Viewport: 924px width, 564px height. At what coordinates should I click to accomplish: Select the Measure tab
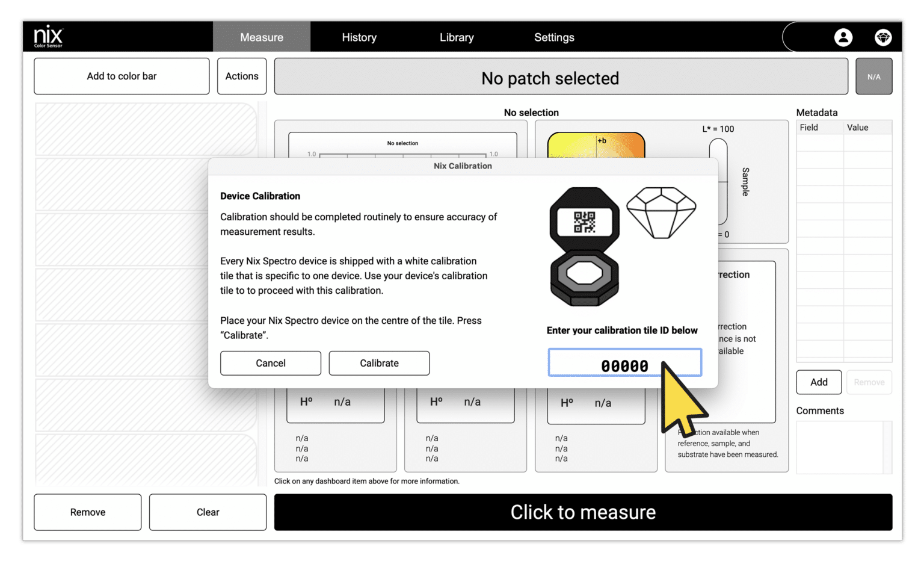(x=262, y=37)
